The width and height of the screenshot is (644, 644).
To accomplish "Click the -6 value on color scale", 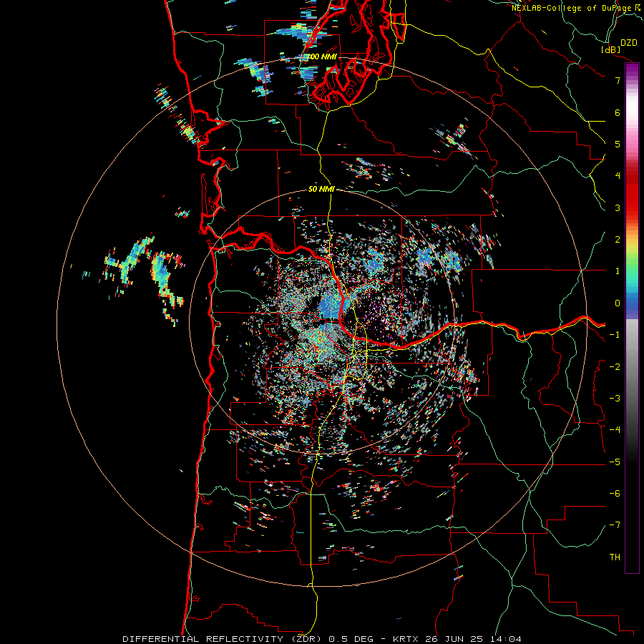I will point(615,494).
